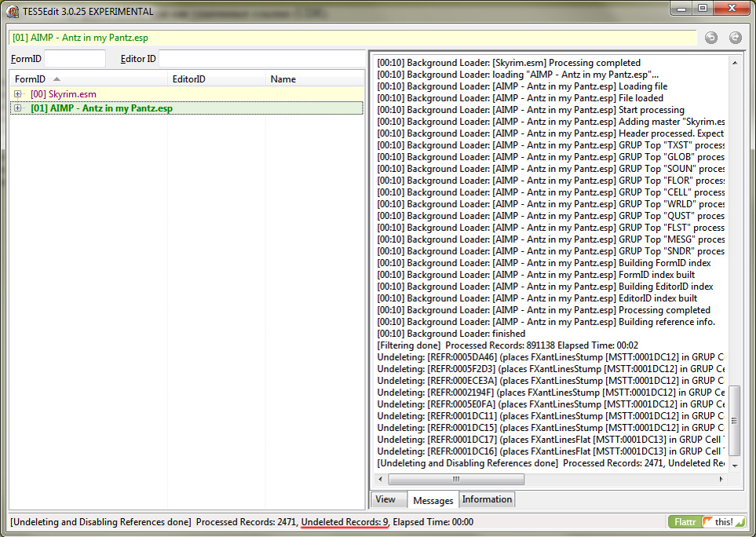
Task: Focus the Editor ID search field
Action: pos(261,59)
